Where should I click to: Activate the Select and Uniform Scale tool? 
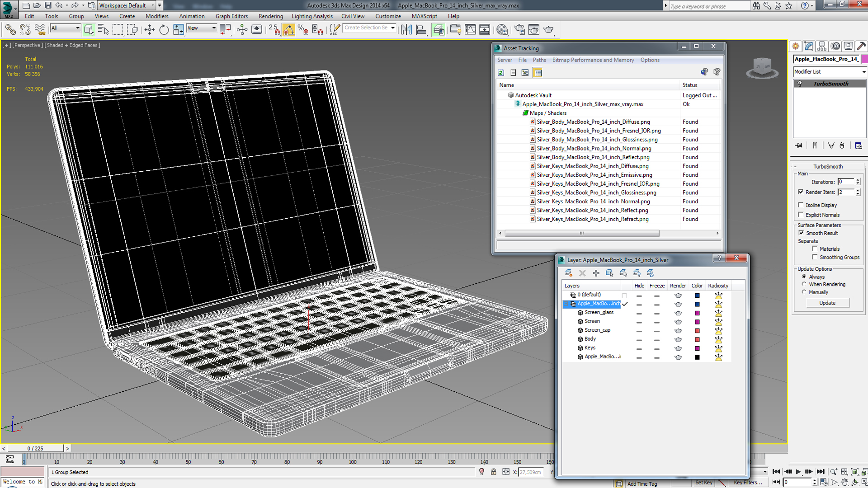pos(178,30)
